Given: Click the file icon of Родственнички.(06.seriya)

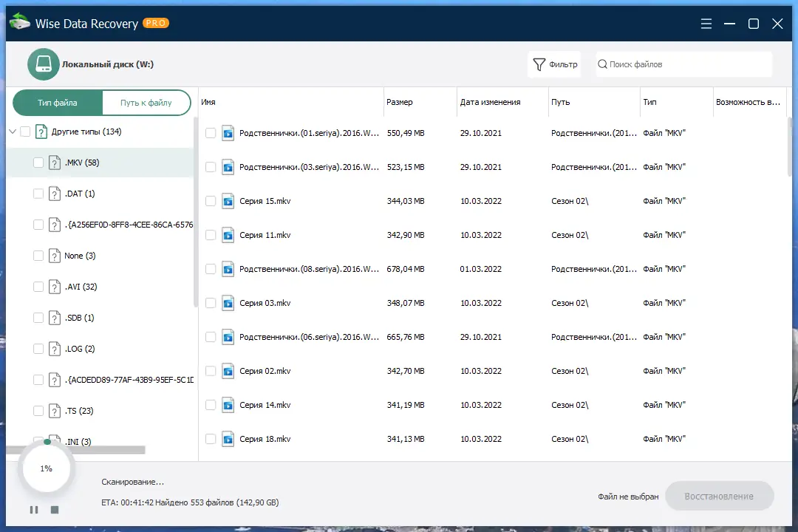Looking at the screenshot, I should click(x=228, y=337).
